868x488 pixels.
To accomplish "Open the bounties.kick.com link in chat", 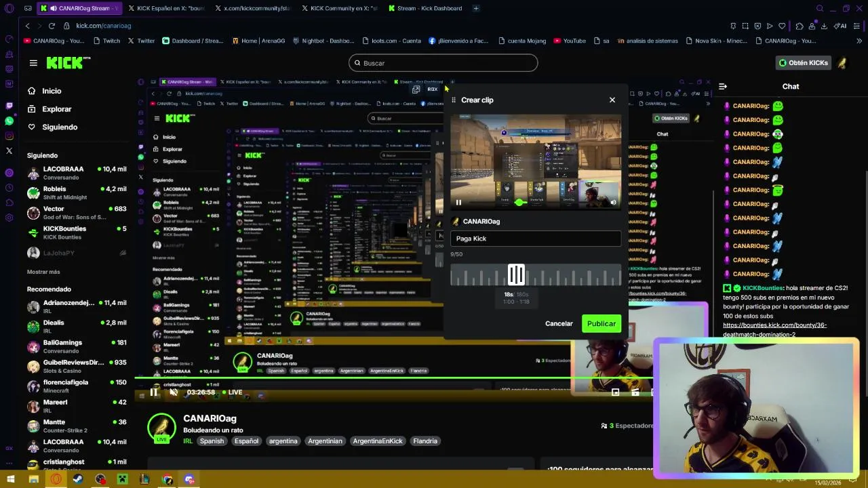I will 774,329.
